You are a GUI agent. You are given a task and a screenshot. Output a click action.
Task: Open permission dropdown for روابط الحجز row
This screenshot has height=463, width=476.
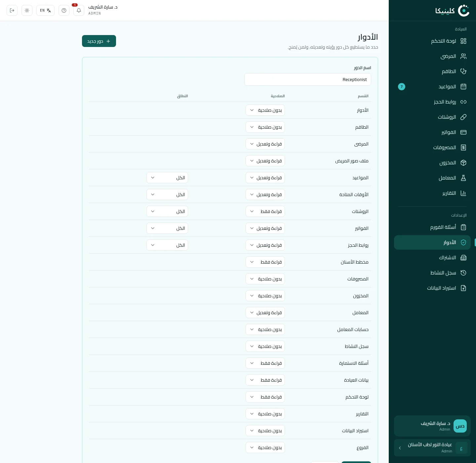point(265,245)
